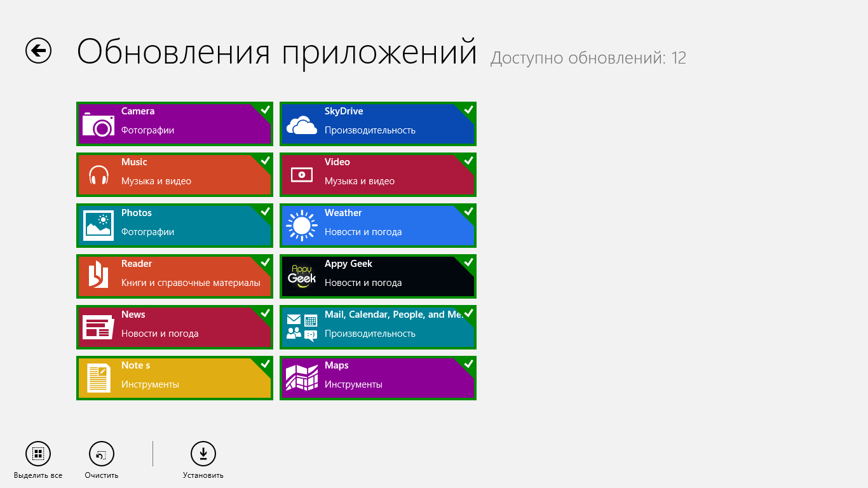Uncheck the Appy Geek update checkmark
Image resolution: width=868 pixels, height=488 pixels.
(x=468, y=262)
